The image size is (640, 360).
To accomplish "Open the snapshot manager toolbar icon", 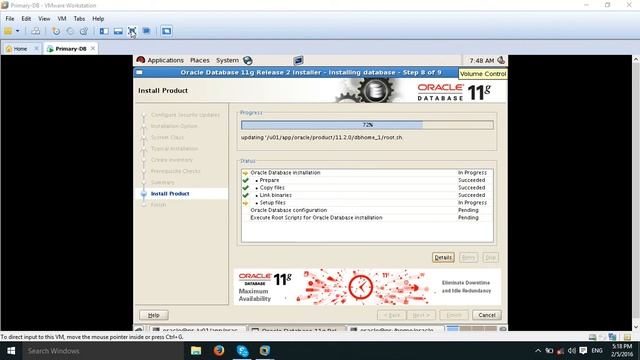I will pos(84,31).
